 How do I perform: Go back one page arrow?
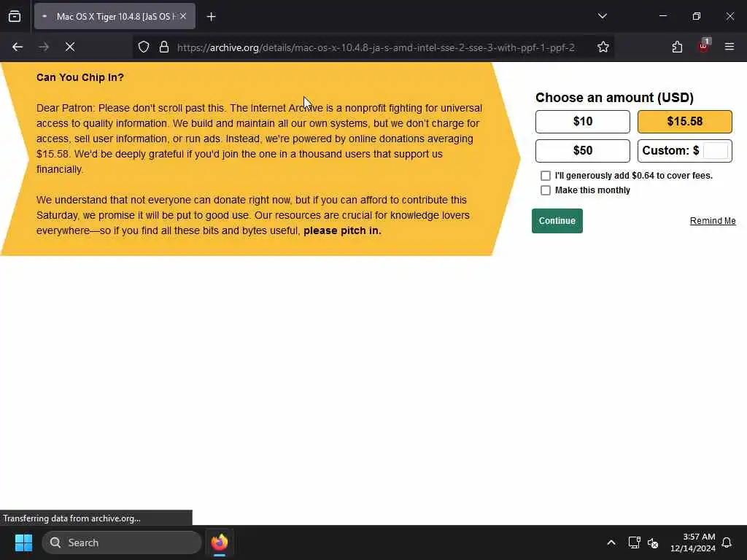coord(18,47)
